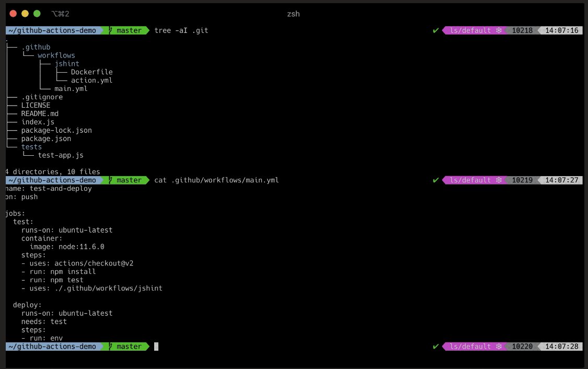Click the snowflake icon beside 10219

coord(499,180)
